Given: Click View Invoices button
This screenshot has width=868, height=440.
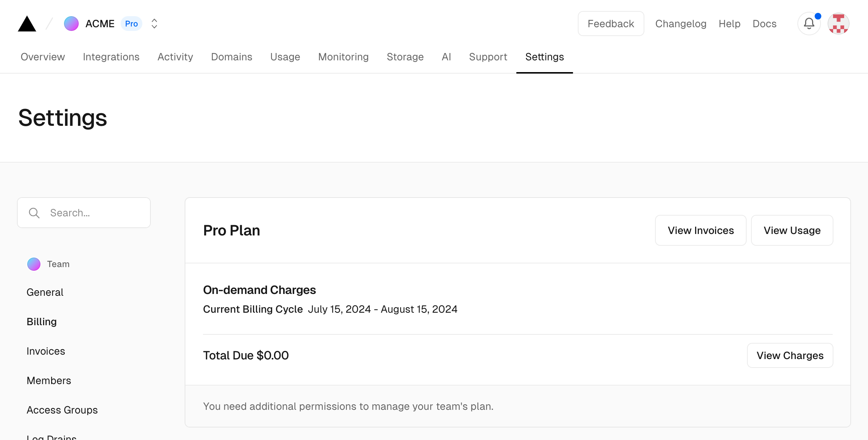Looking at the screenshot, I should point(700,230).
